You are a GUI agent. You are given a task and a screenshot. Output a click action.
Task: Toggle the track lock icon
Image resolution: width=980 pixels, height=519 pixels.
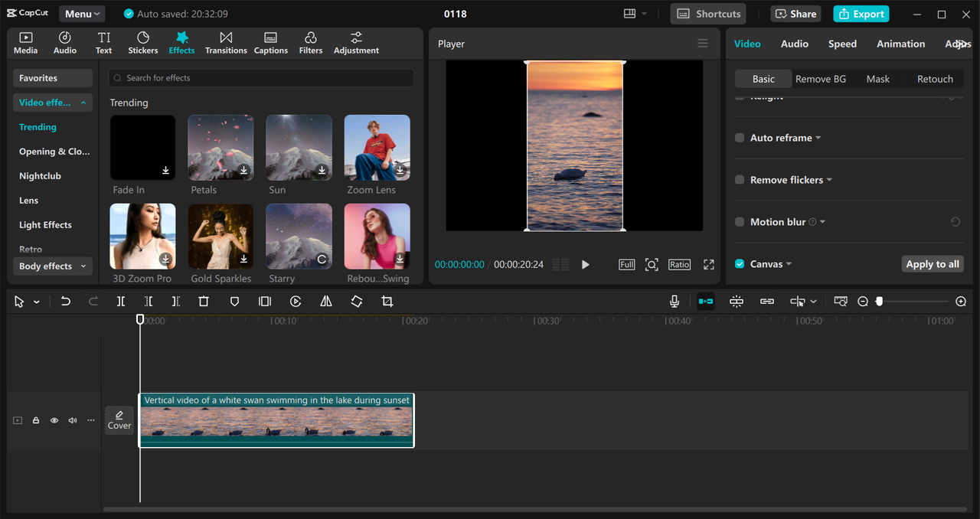(x=36, y=420)
